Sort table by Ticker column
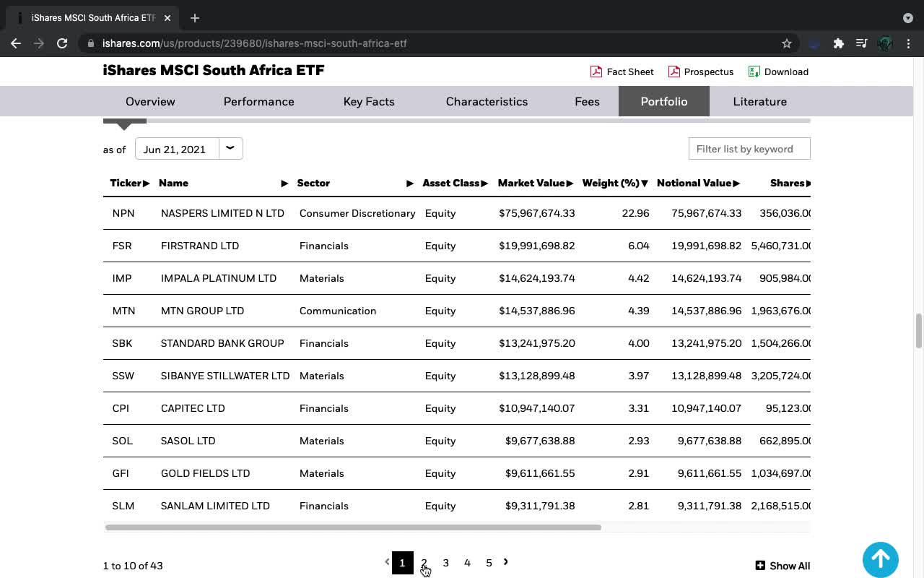 (130, 183)
